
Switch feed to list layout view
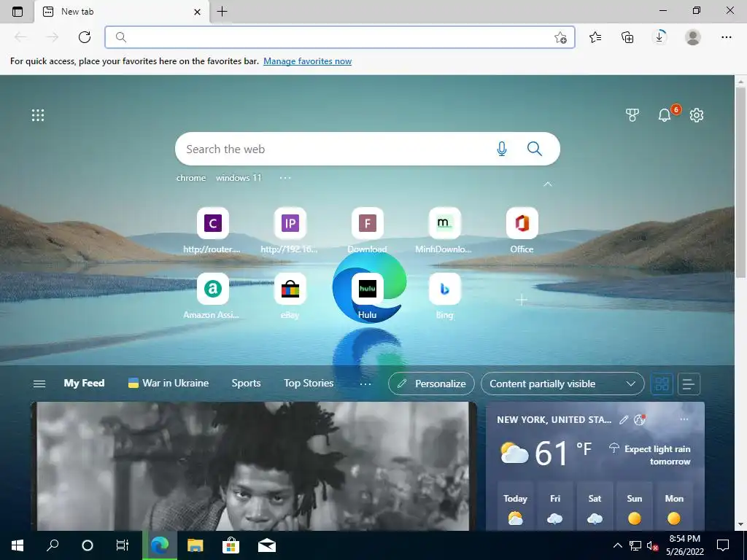pos(689,384)
